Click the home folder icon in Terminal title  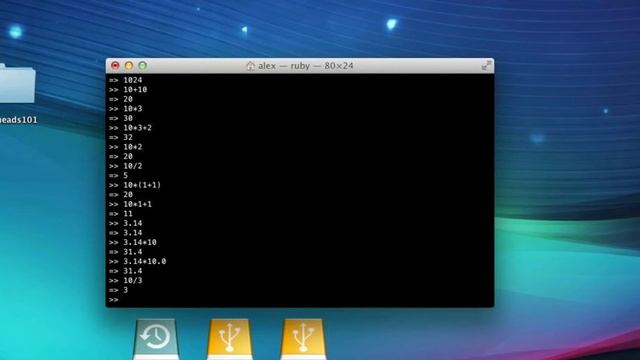tap(250, 66)
